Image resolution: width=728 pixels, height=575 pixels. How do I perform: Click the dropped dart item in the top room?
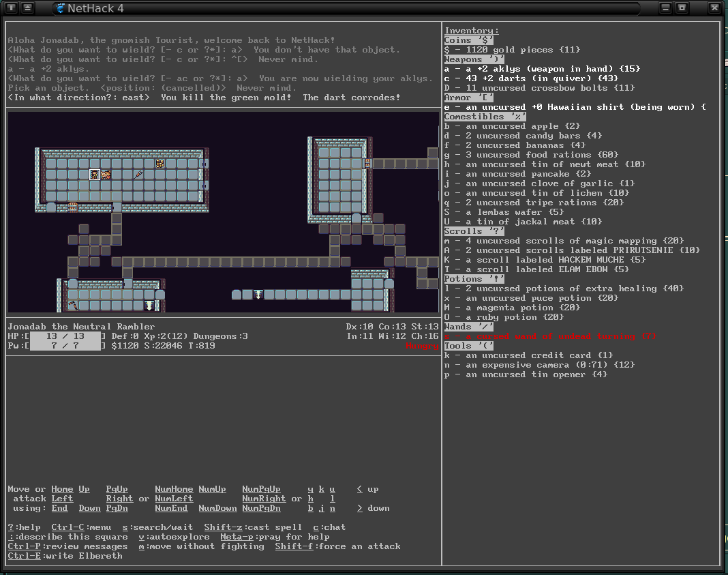click(x=138, y=175)
